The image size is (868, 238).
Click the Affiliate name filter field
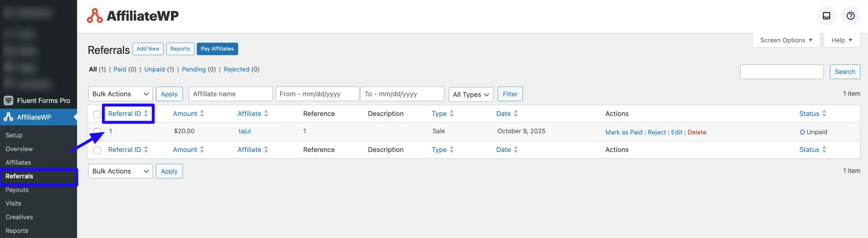coord(231,94)
